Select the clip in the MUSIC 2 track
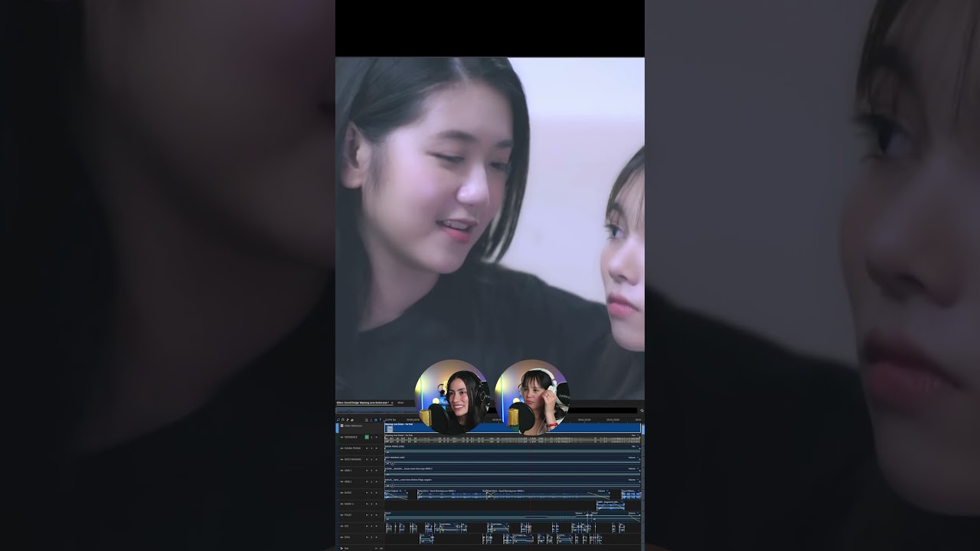This screenshot has width=980, height=551. click(x=610, y=505)
